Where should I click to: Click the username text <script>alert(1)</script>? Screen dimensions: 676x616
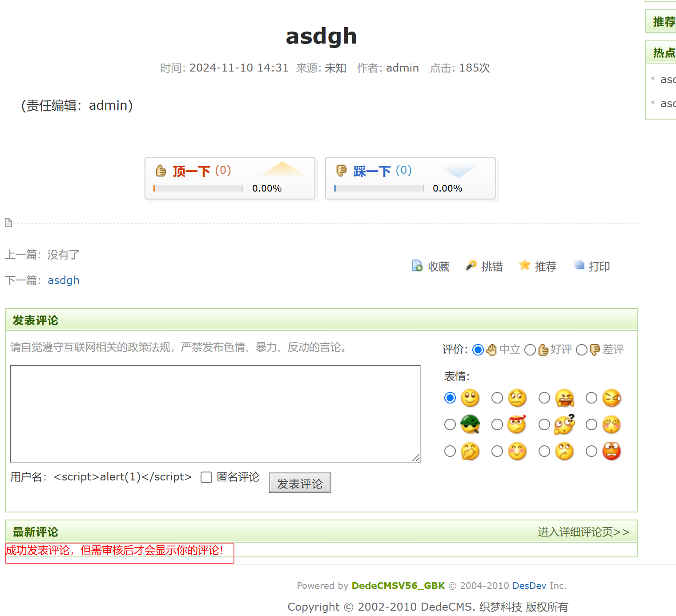click(x=123, y=477)
